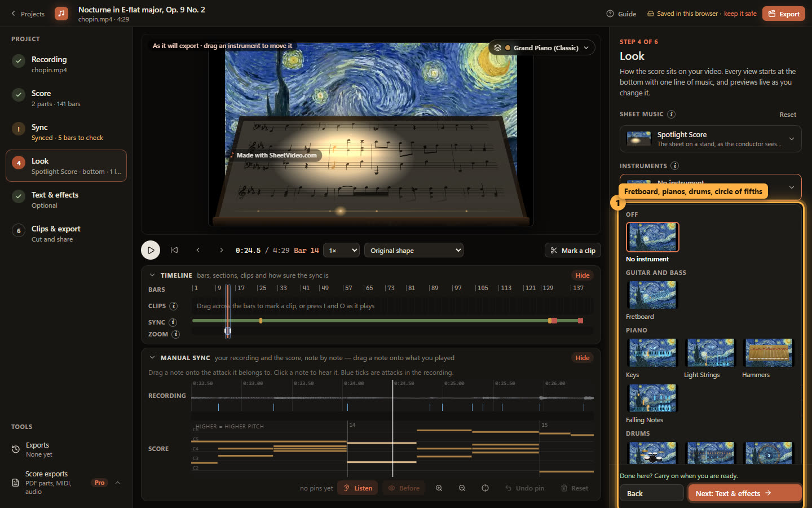
Task: Go back to Projects
Action: [x=28, y=14]
